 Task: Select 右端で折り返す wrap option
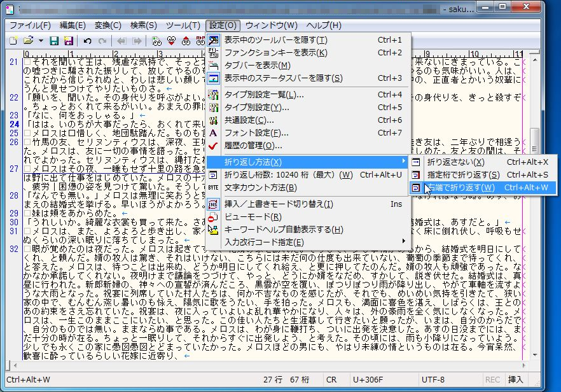click(x=461, y=188)
